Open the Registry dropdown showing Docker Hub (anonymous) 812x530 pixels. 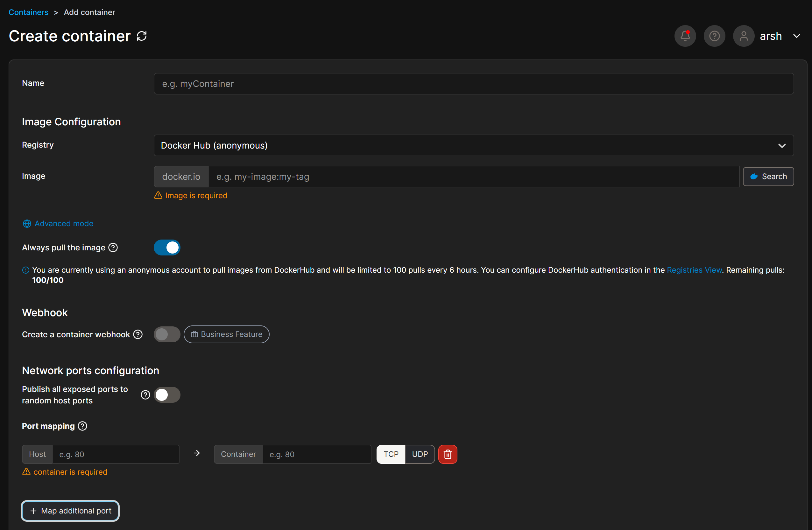[474, 146]
